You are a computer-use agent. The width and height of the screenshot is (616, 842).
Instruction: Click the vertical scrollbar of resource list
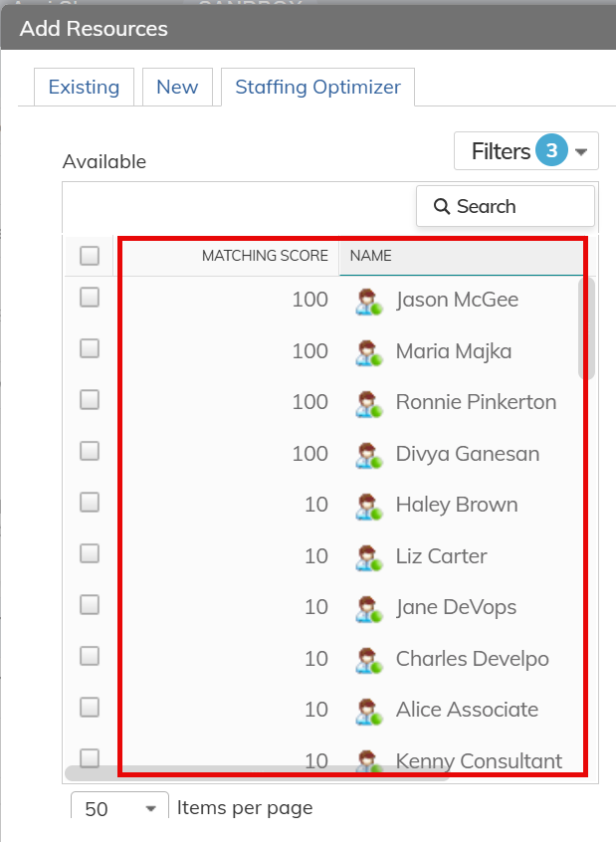click(587, 328)
